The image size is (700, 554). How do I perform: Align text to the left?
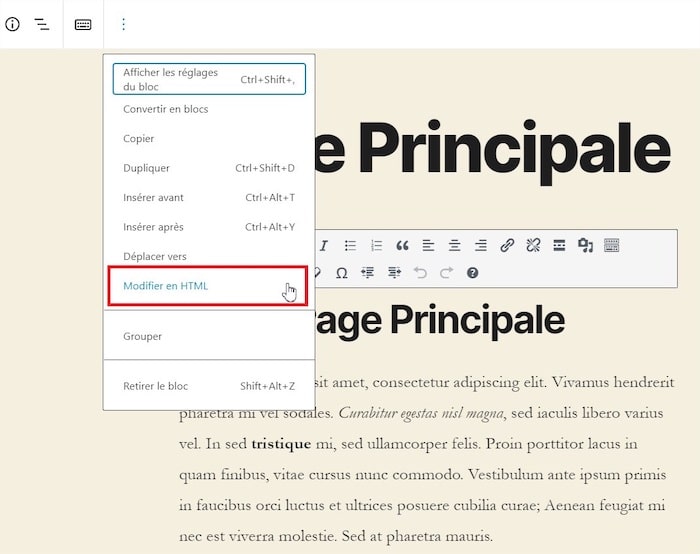pyautogui.click(x=429, y=245)
